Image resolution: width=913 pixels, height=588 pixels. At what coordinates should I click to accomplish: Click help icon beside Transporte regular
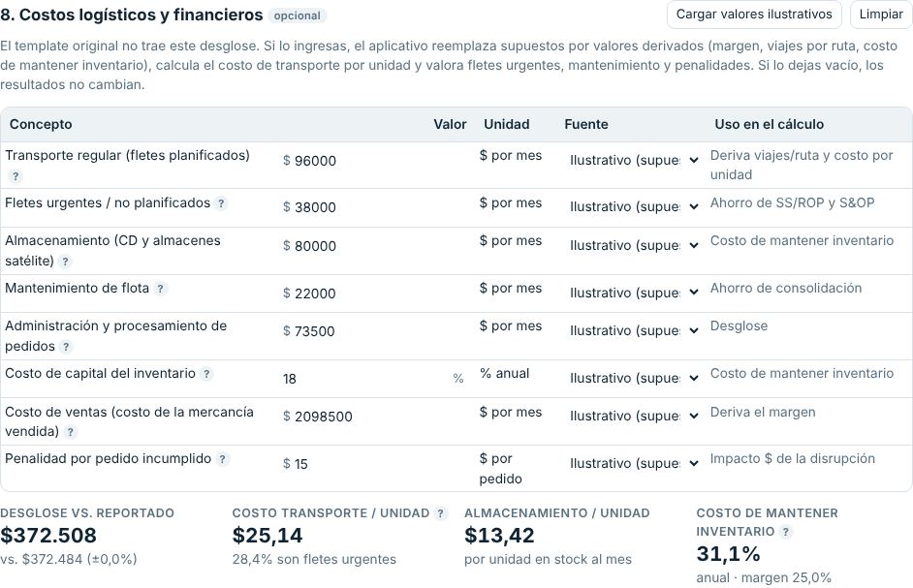click(16, 176)
